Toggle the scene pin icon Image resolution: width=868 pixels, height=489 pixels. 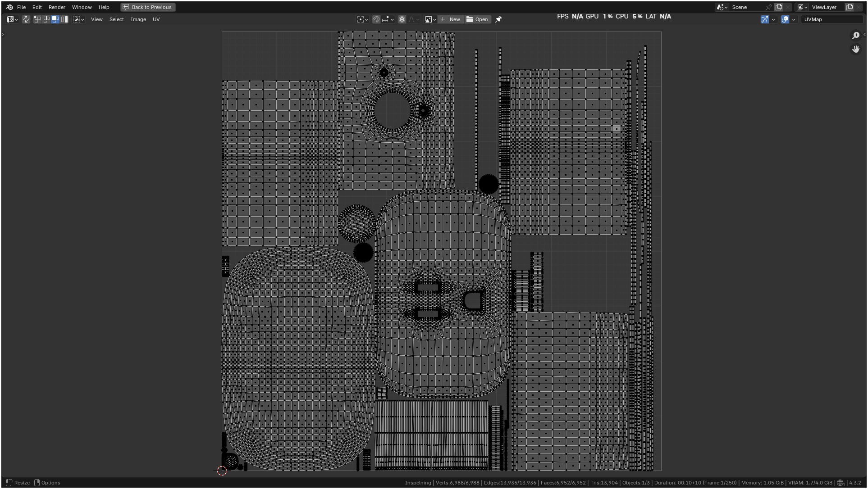pyautogui.click(x=769, y=7)
